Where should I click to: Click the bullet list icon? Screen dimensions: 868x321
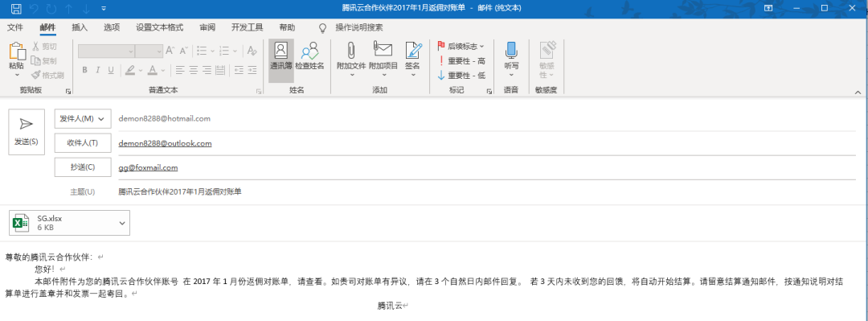click(201, 51)
